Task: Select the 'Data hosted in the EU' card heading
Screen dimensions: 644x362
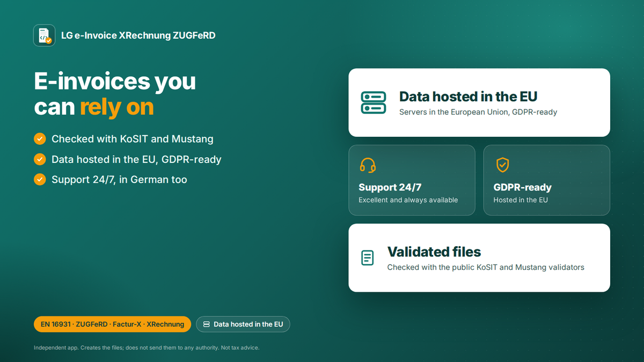Action: (x=468, y=97)
